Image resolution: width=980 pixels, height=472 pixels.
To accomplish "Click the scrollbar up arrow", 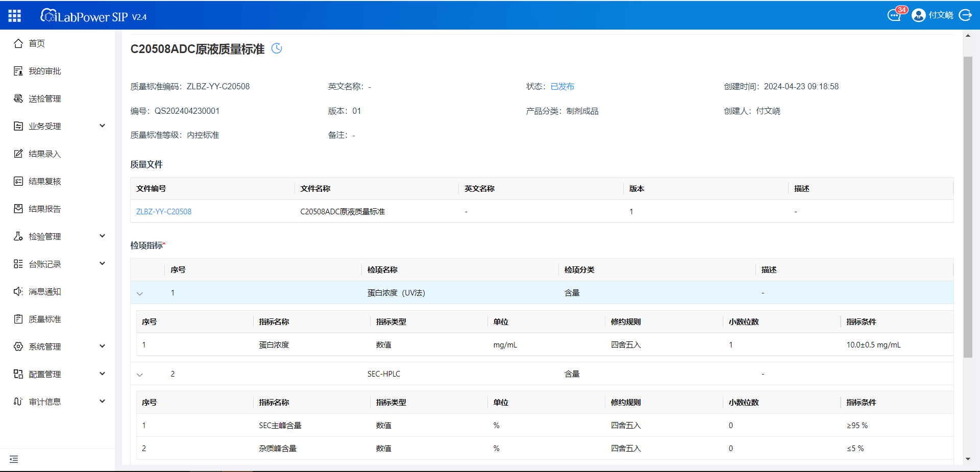I will [968, 35].
